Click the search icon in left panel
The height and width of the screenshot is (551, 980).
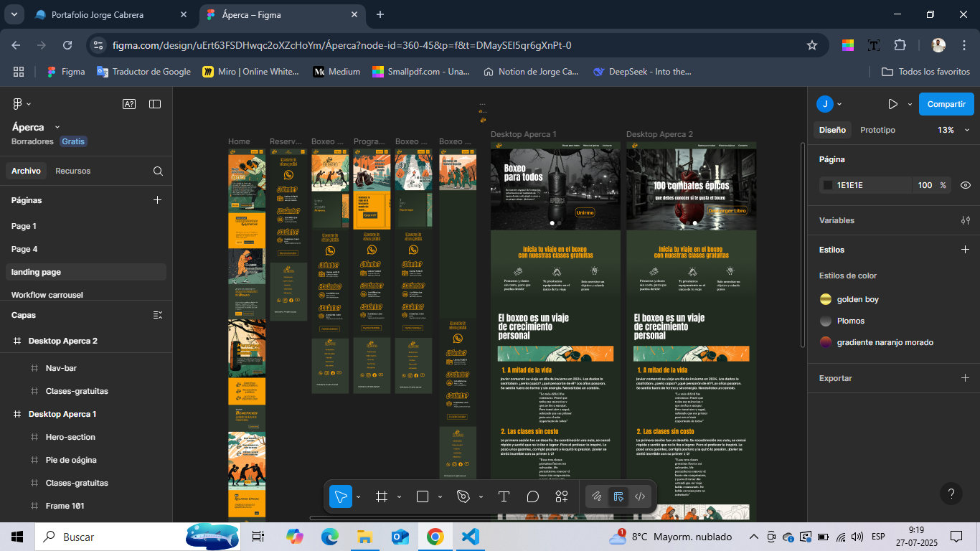coord(158,171)
